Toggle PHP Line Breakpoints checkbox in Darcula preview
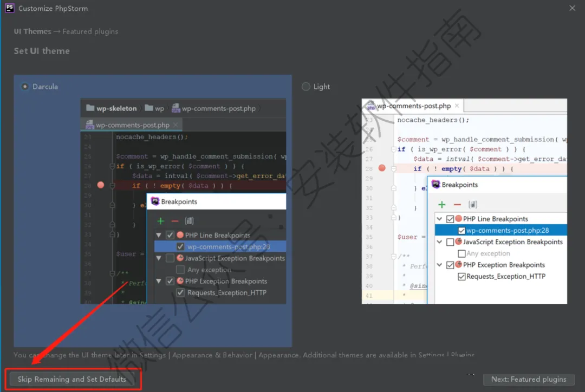585x392 pixels. tap(170, 235)
